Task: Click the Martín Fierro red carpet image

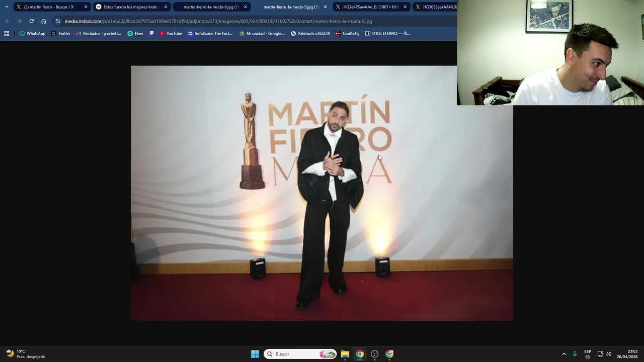Action: tap(322, 193)
